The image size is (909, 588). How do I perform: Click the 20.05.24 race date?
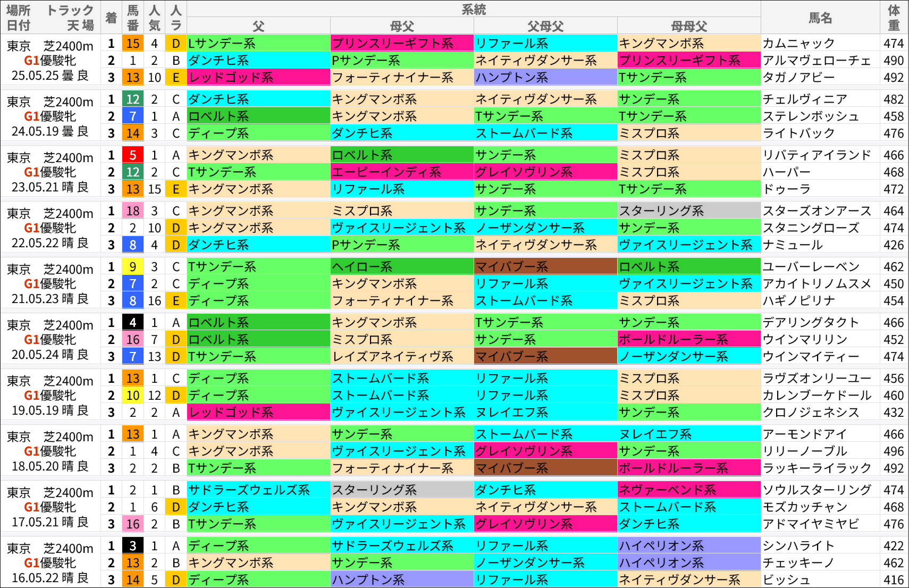(x=35, y=355)
